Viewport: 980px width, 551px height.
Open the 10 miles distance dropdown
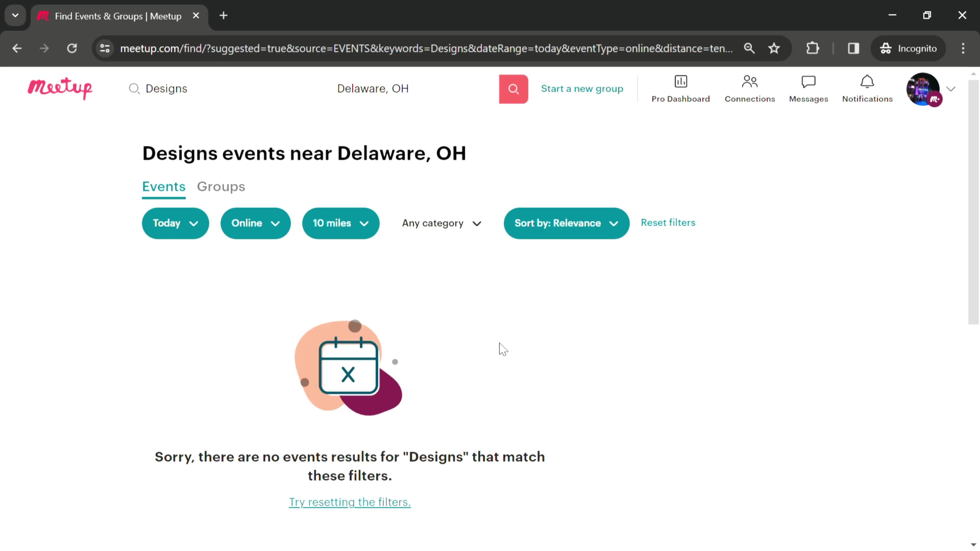tap(340, 223)
